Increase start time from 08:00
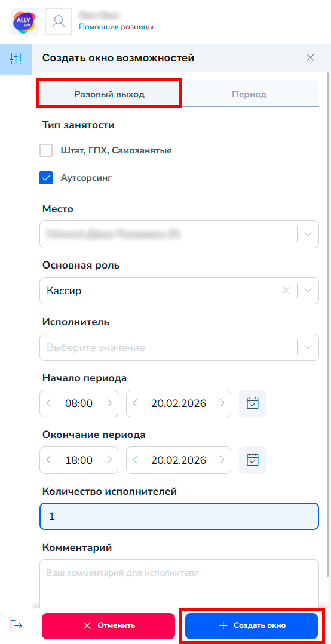331x644 pixels. tap(109, 403)
